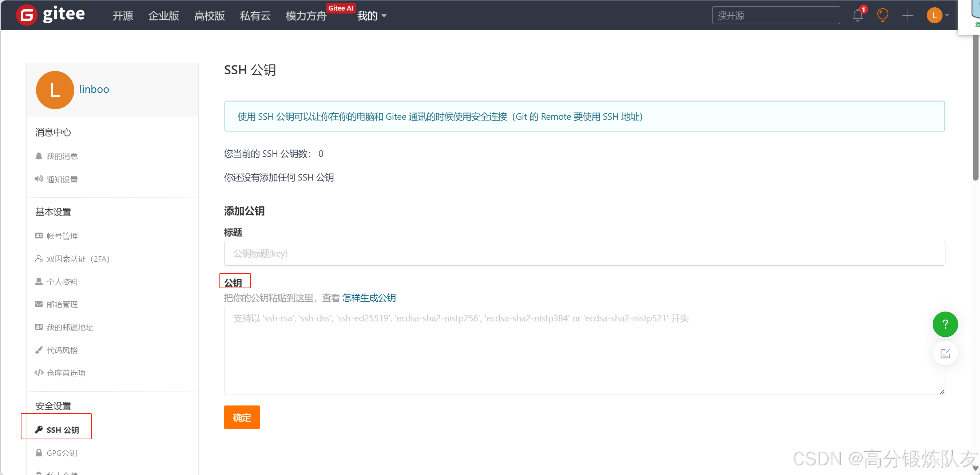
Task: Go to 企业版 in the top navigation
Action: [164, 16]
